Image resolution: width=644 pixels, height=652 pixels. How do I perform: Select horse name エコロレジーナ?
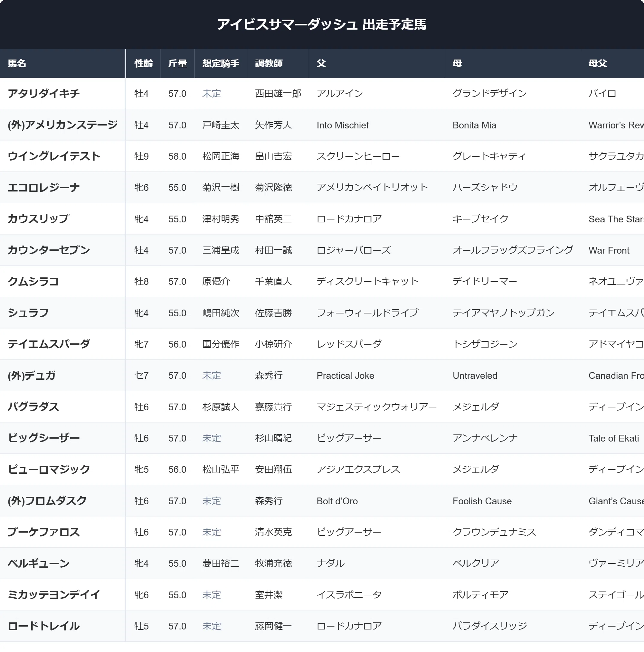click(x=44, y=188)
